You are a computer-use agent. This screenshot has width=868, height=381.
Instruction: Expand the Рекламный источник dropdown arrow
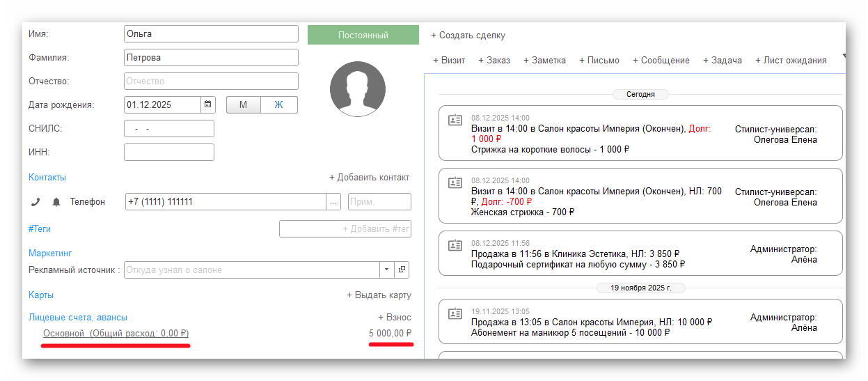[387, 270]
